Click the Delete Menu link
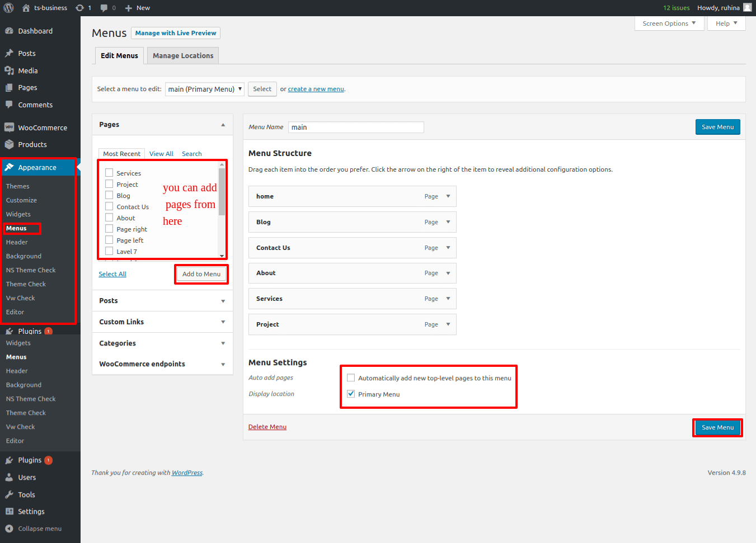This screenshot has height=543, width=756. 267,427
